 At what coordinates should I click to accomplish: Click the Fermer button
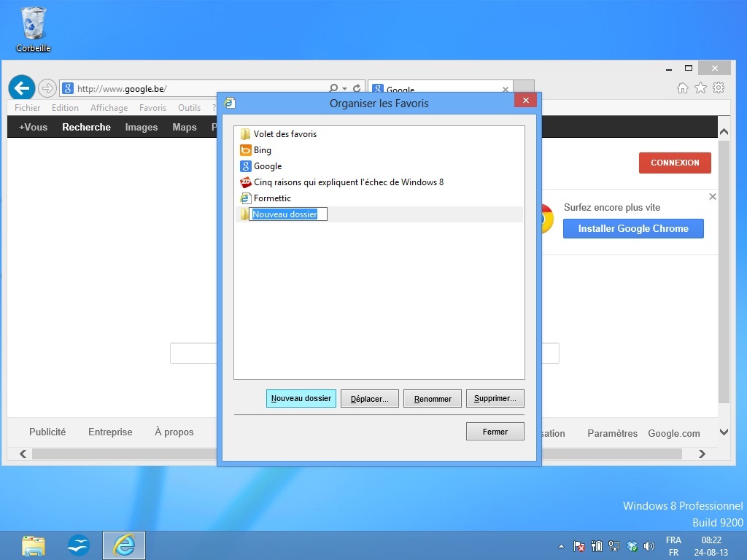point(495,432)
